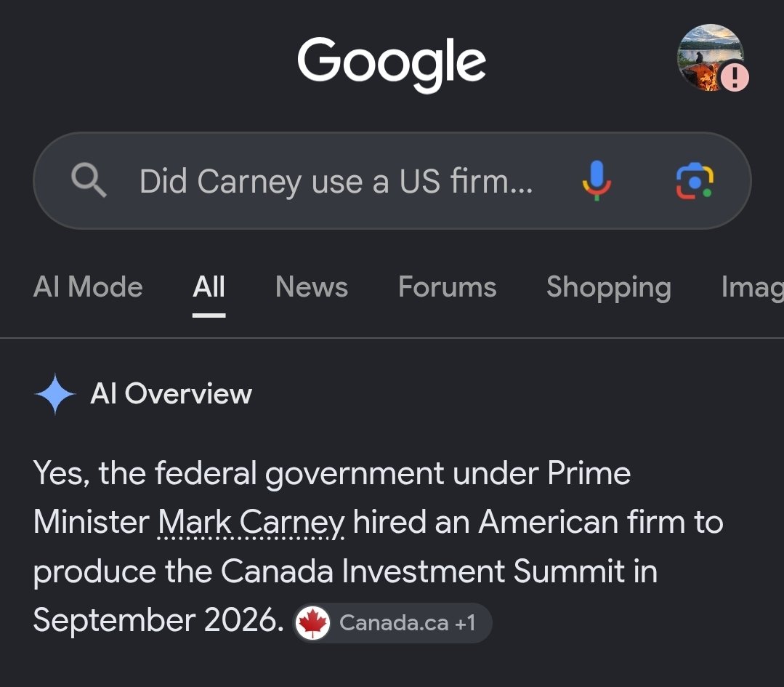Go to the Forums tab

[448, 287]
